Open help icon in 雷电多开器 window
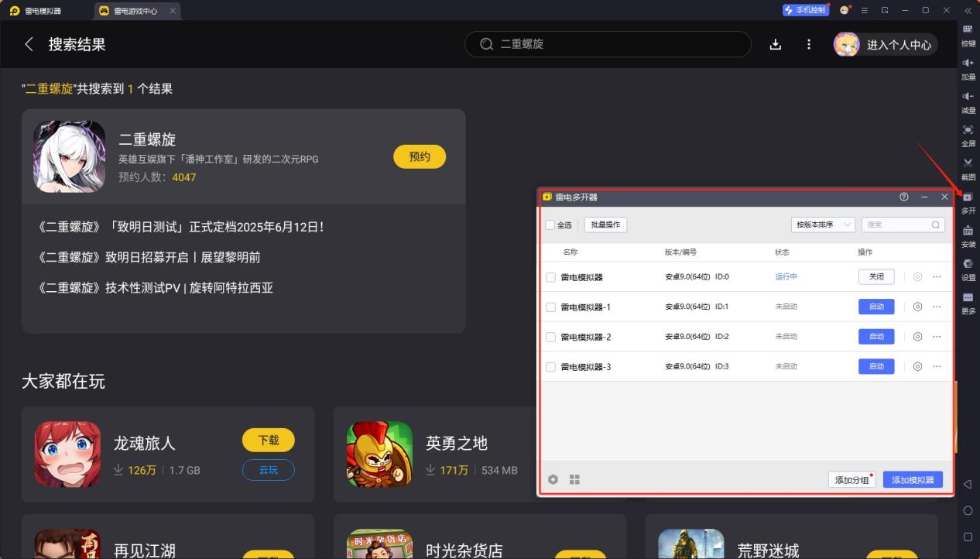 point(903,197)
